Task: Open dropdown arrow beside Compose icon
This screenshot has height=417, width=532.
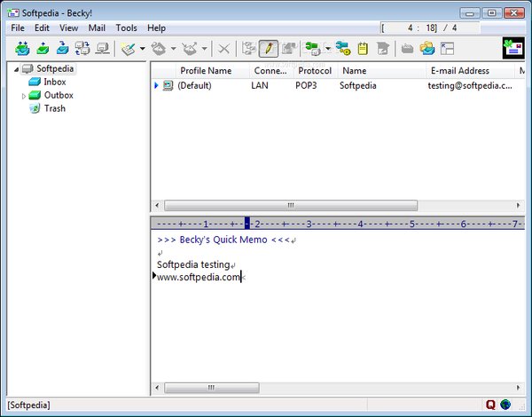Action: pos(143,48)
